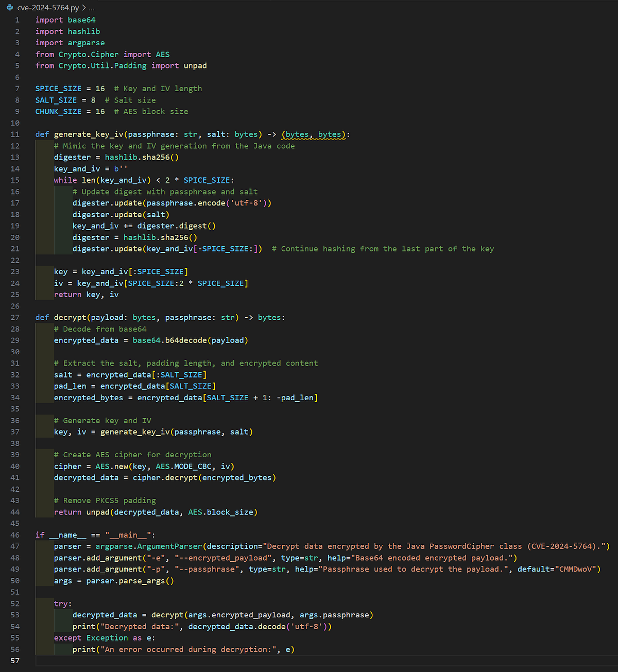
Task: Click the 'try:' keyword on line 52
Action: [63, 604]
